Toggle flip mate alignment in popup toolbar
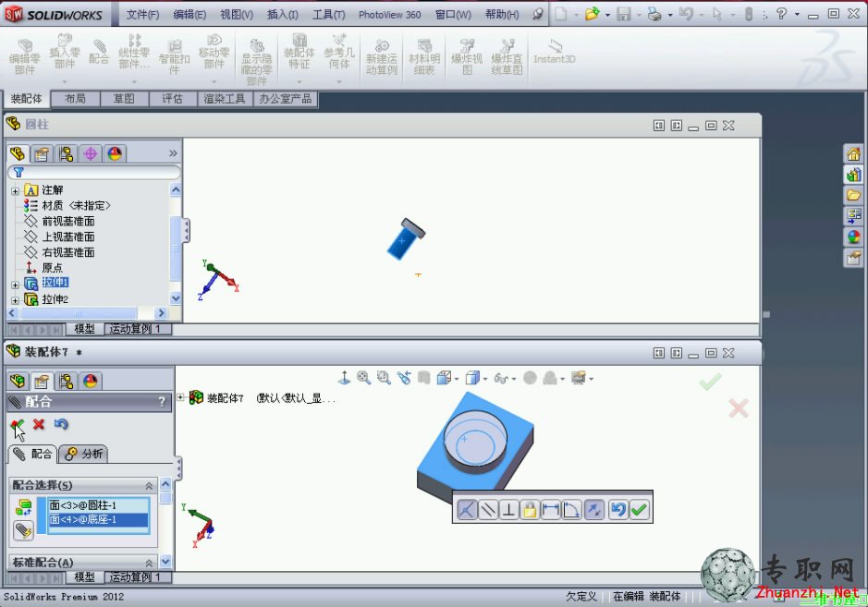Screen dimensions: 868x607 coord(594,509)
